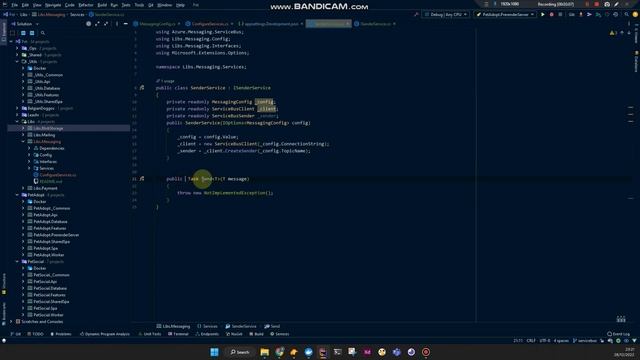Screen dimensions: 640x360
Task: Open the Refactor menu
Action: pos(86,5)
